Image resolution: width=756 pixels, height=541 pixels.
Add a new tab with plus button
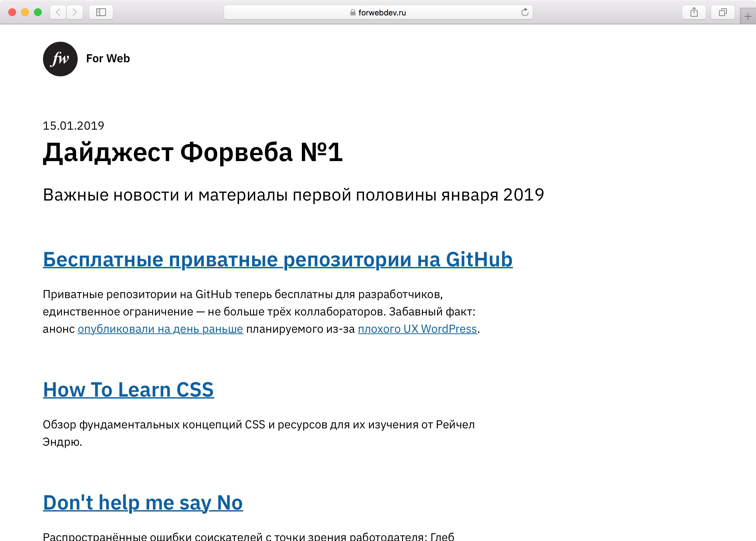[748, 16]
